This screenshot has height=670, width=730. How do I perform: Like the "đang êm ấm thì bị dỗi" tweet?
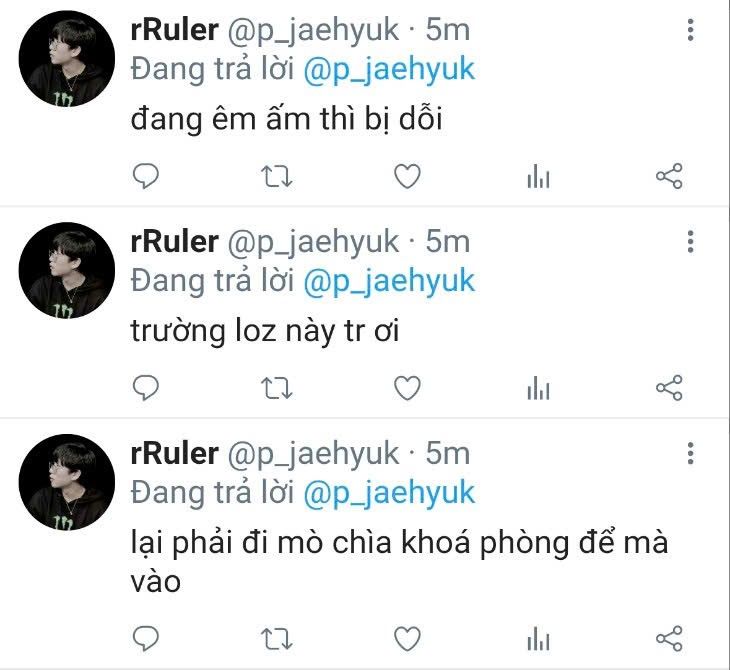coord(407,176)
